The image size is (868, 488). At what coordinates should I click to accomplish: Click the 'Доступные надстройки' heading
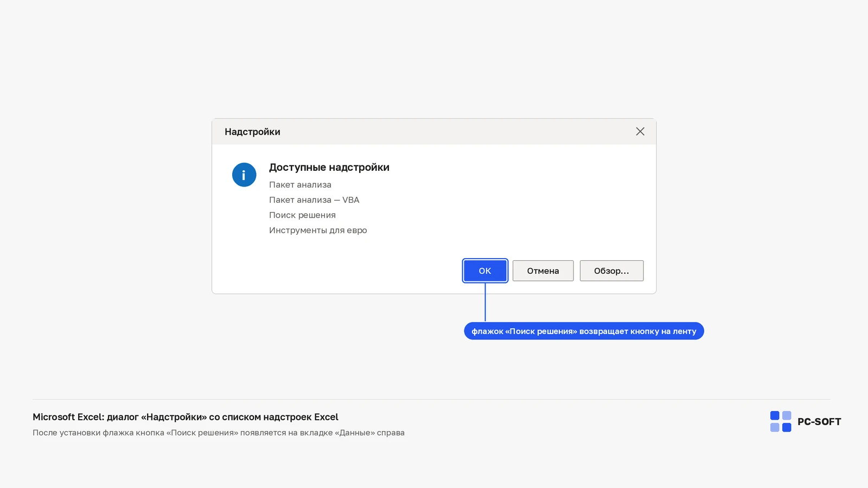tap(329, 168)
